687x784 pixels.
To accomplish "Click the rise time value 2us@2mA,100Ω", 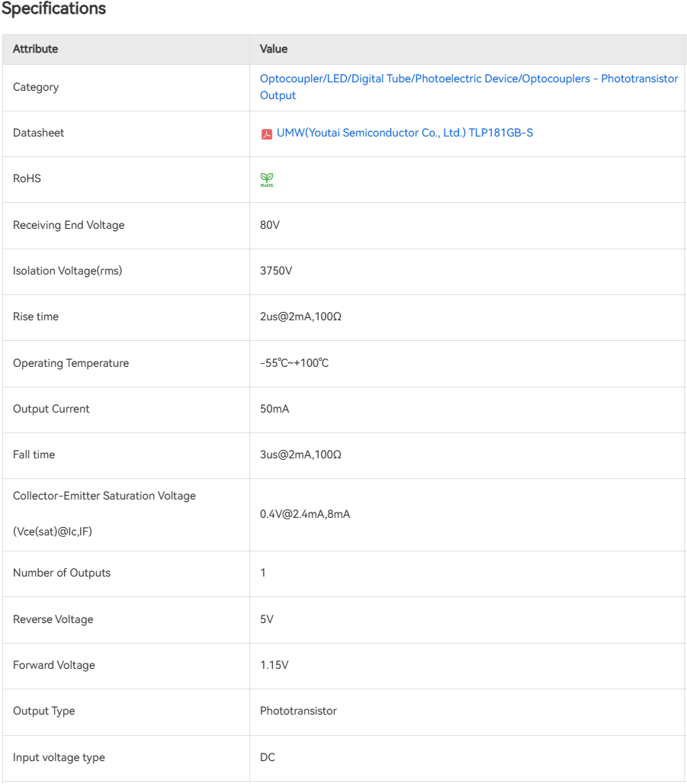I will coord(300,316).
